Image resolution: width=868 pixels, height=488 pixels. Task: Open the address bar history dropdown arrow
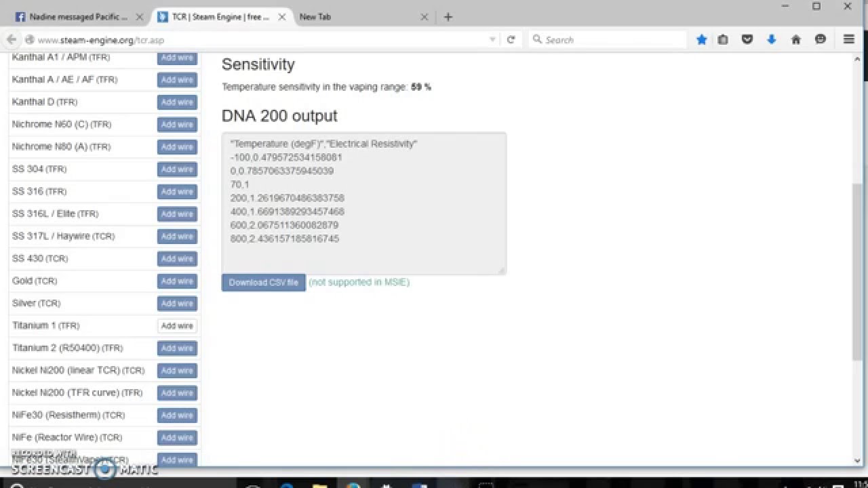click(x=493, y=40)
